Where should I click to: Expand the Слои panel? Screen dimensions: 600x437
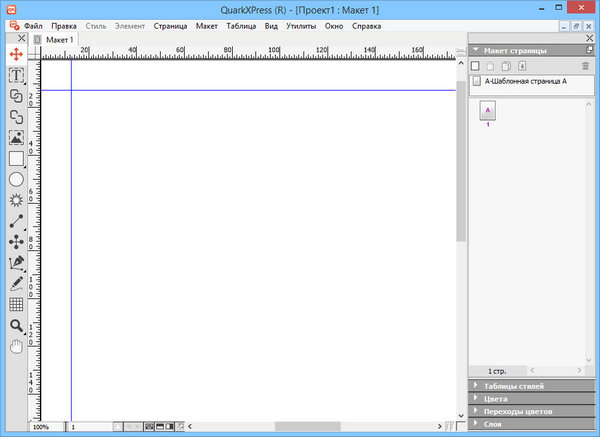(x=476, y=424)
